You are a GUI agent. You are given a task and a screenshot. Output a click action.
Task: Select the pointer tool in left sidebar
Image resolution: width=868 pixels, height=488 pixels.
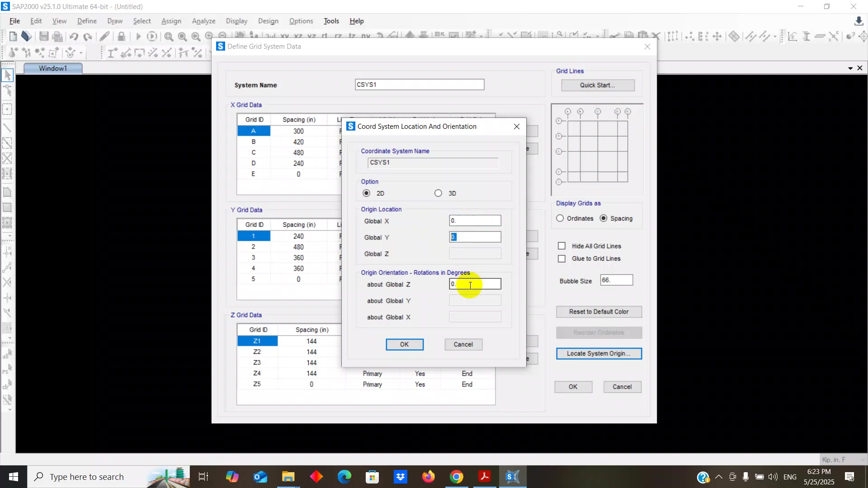pos(7,75)
